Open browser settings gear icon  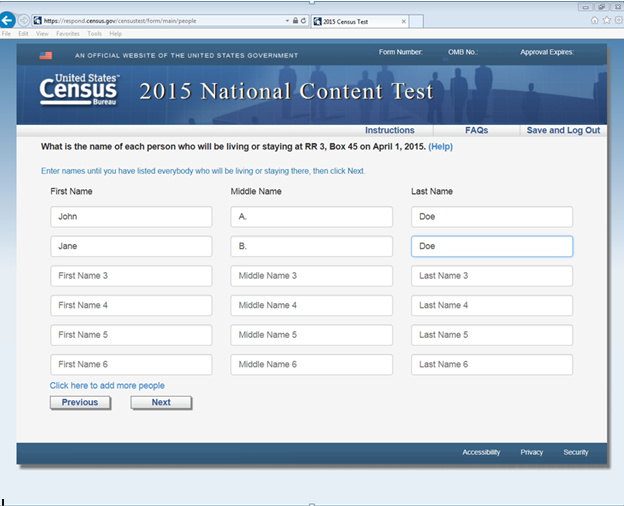click(x=617, y=20)
